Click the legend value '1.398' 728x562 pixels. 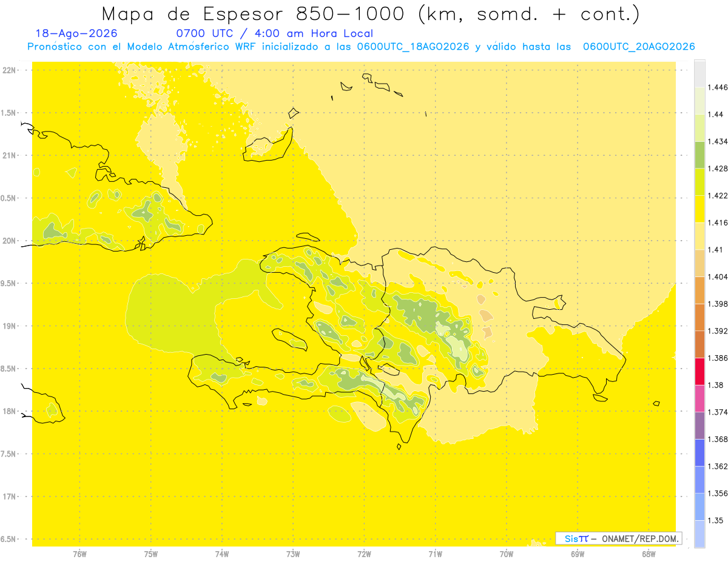coord(717,303)
